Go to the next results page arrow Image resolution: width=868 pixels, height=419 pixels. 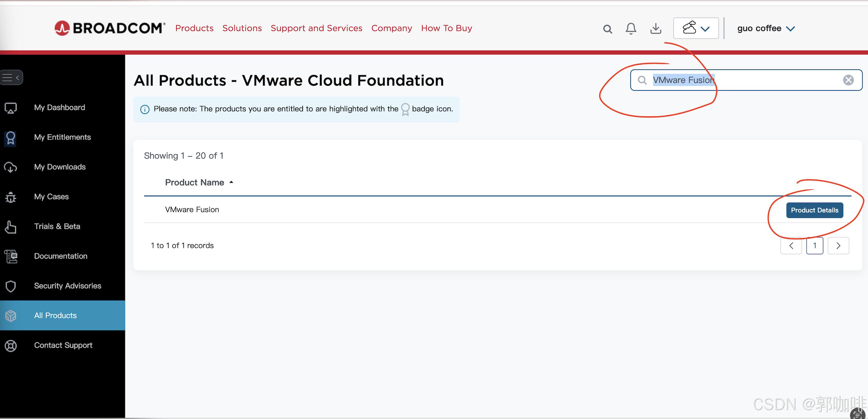tap(838, 246)
